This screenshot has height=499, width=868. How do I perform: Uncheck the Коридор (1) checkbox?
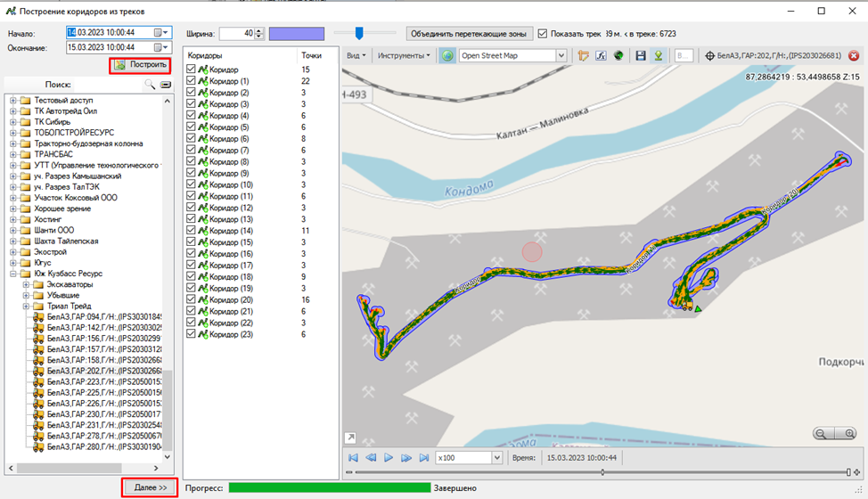[x=191, y=81]
